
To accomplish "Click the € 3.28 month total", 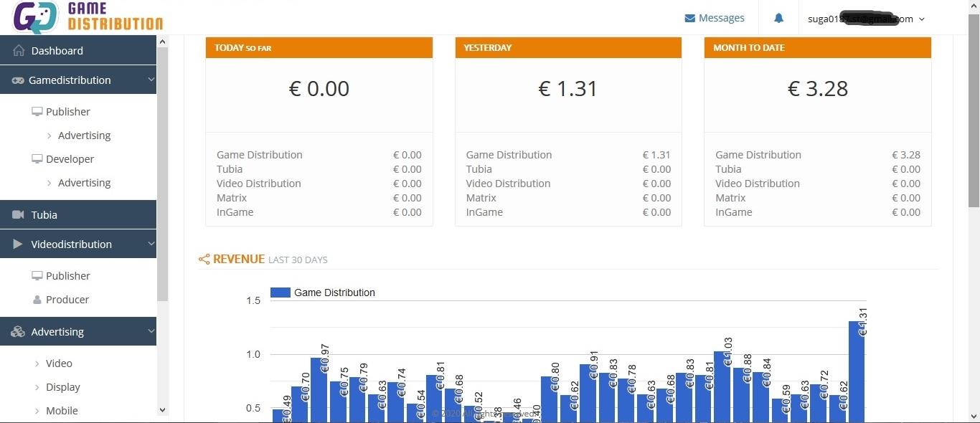I will tap(818, 89).
